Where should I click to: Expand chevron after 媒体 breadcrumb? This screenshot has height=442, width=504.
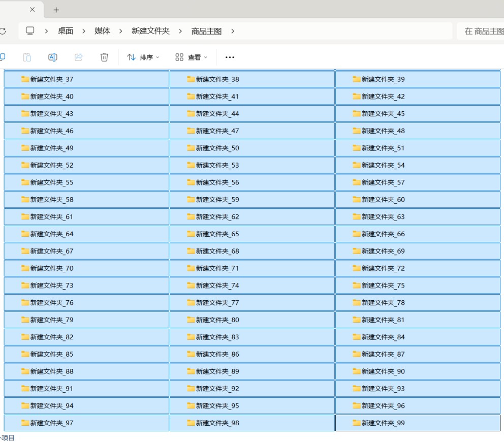click(120, 31)
